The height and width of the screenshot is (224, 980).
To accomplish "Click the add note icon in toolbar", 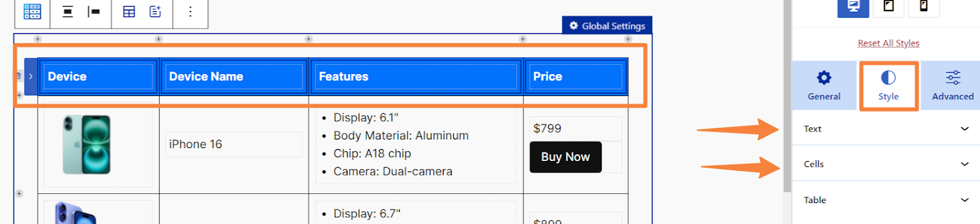I will coord(156,12).
